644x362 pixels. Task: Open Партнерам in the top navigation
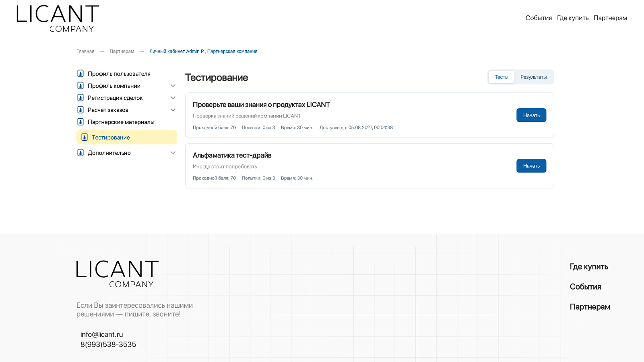tap(610, 18)
